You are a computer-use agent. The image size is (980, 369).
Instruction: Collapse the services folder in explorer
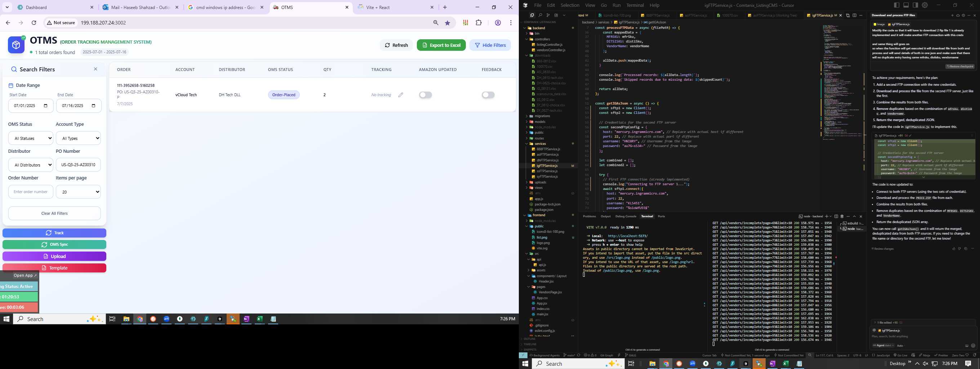tap(540, 143)
